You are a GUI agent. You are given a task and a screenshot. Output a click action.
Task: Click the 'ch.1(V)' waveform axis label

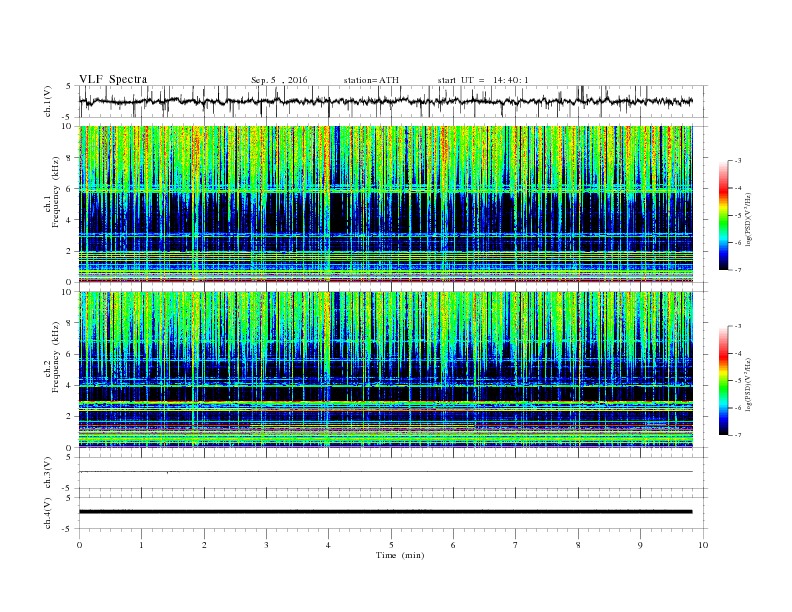coord(47,101)
